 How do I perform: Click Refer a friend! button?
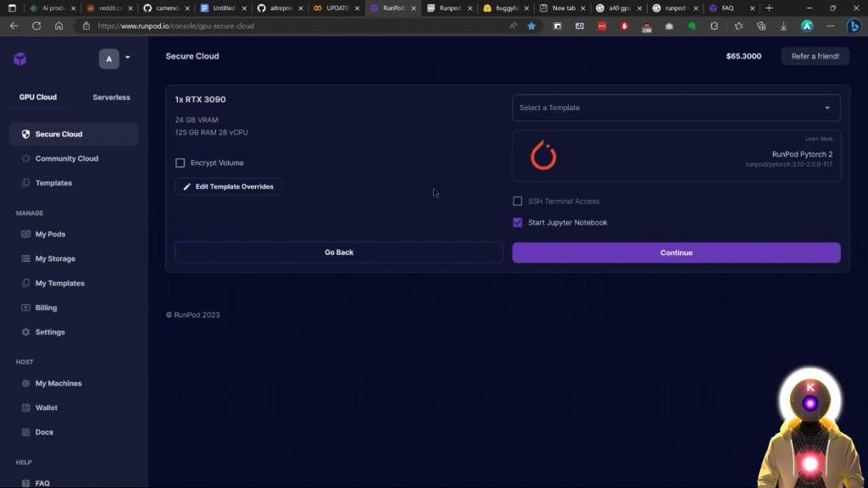(815, 56)
